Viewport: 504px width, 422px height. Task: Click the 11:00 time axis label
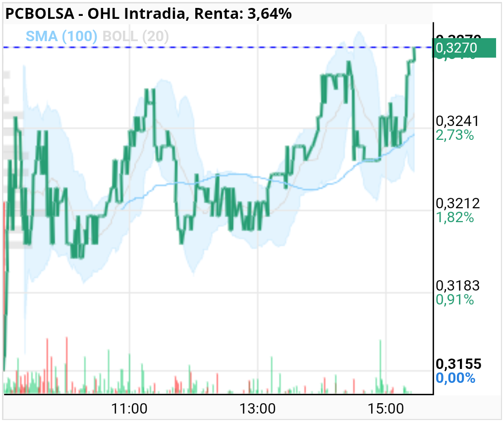(129, 409)
